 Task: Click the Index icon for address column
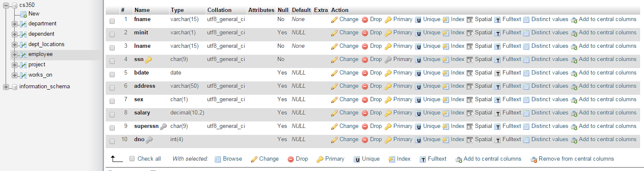(x=446, y=87)
